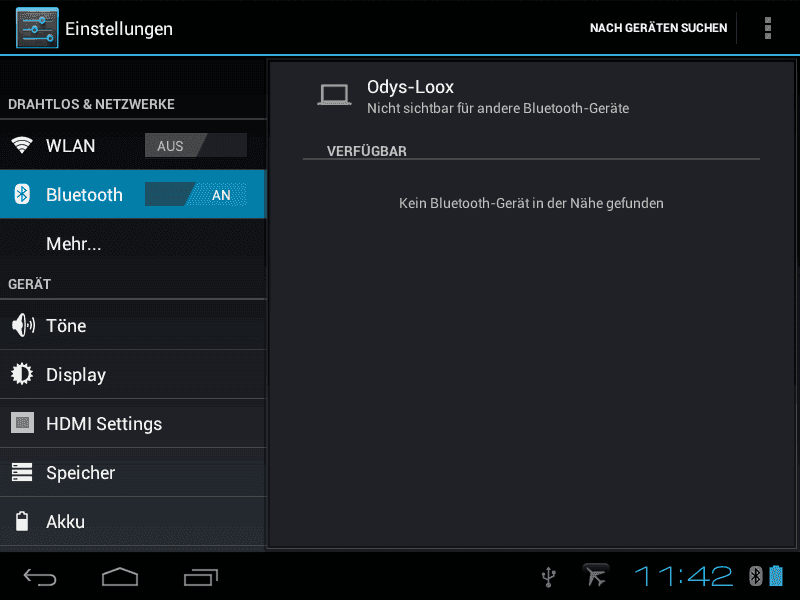Tap the GERÄT section header
Image resolution: width=800 pixels, height=600 pixels.
click(30, 284)
